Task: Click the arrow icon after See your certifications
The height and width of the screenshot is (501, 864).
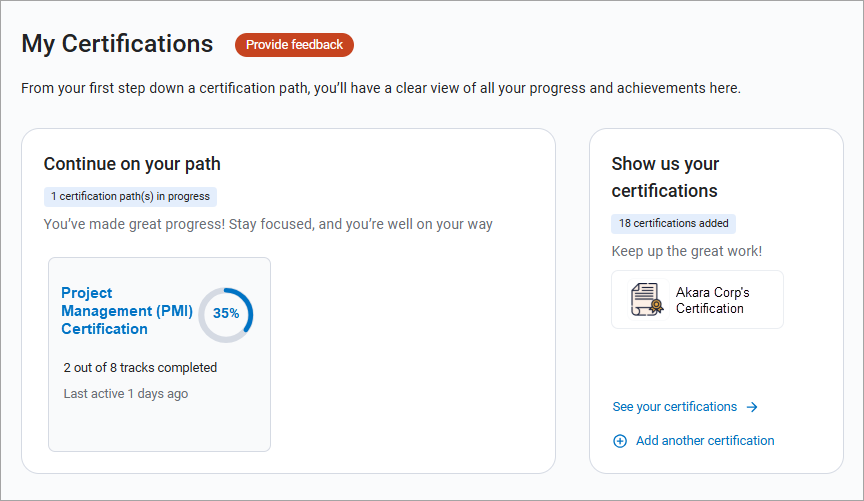Action: coord(752,407)
